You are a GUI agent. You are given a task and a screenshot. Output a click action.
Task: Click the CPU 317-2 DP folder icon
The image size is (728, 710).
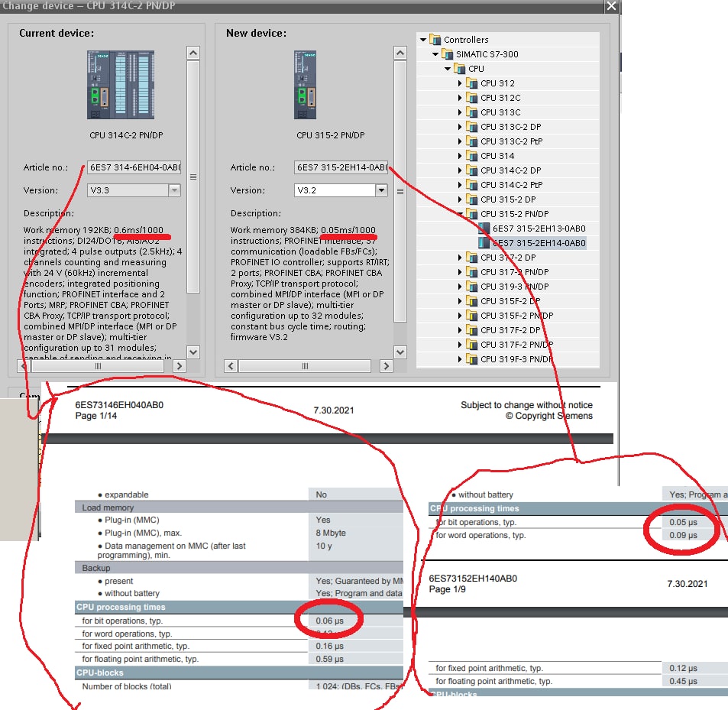[x=472, y=258]
